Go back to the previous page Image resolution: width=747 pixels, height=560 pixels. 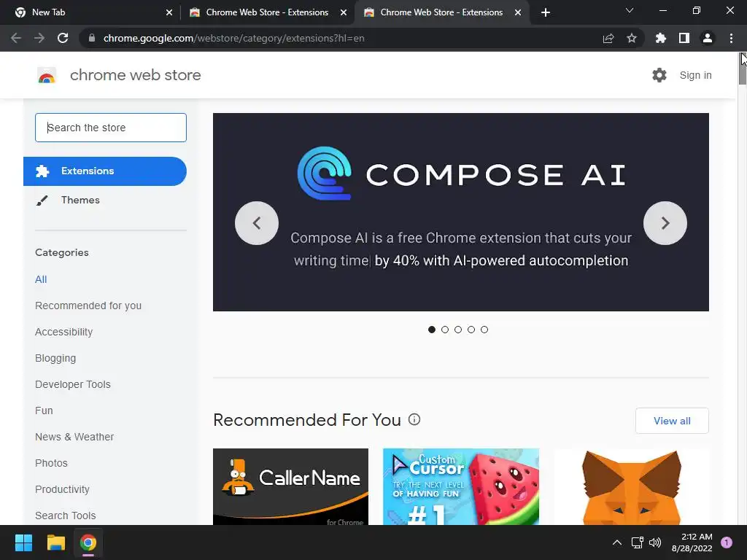(16, 38)
